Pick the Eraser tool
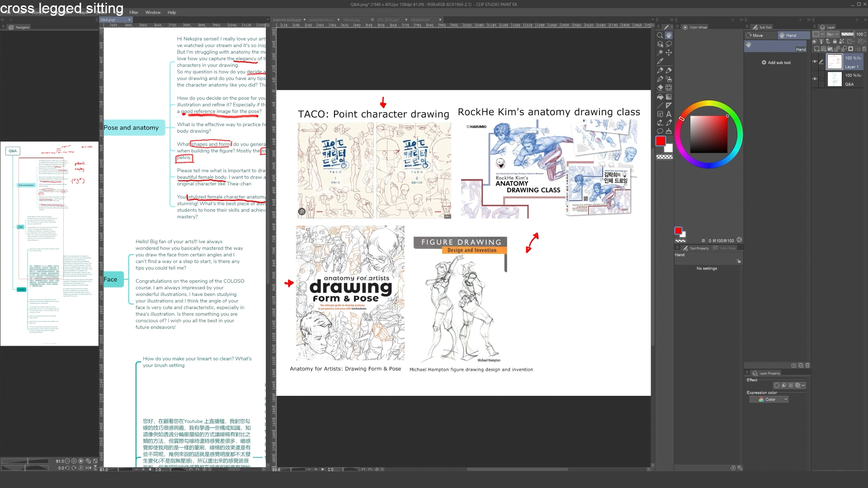 coord(660,88)
